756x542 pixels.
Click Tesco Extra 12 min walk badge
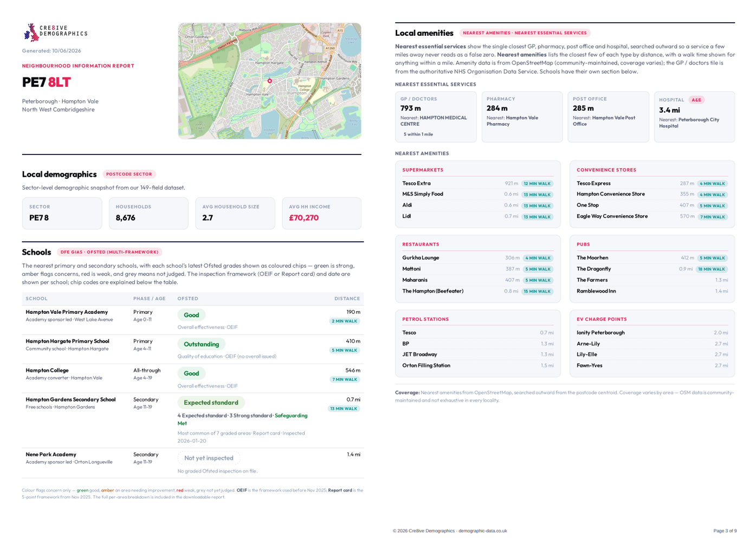tap(537, 184)
